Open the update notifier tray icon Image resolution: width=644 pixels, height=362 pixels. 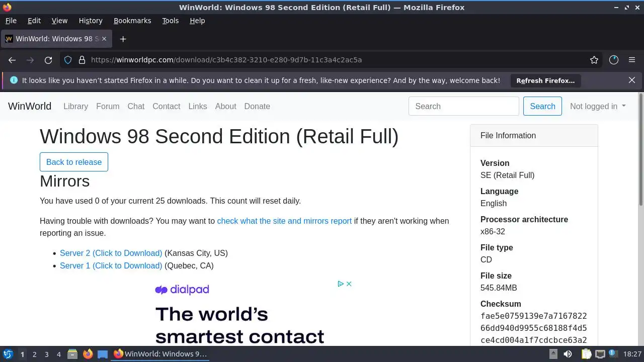click(613, 354)
